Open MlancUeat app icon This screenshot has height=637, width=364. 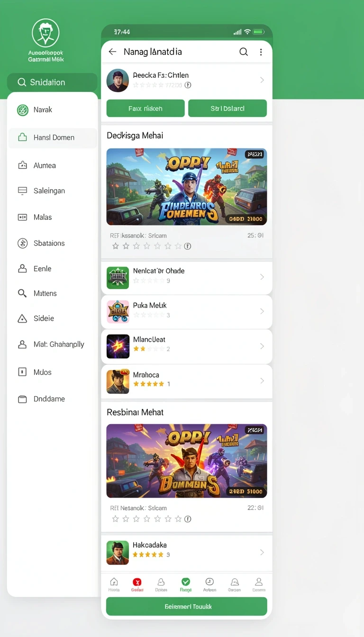(118, 346)
